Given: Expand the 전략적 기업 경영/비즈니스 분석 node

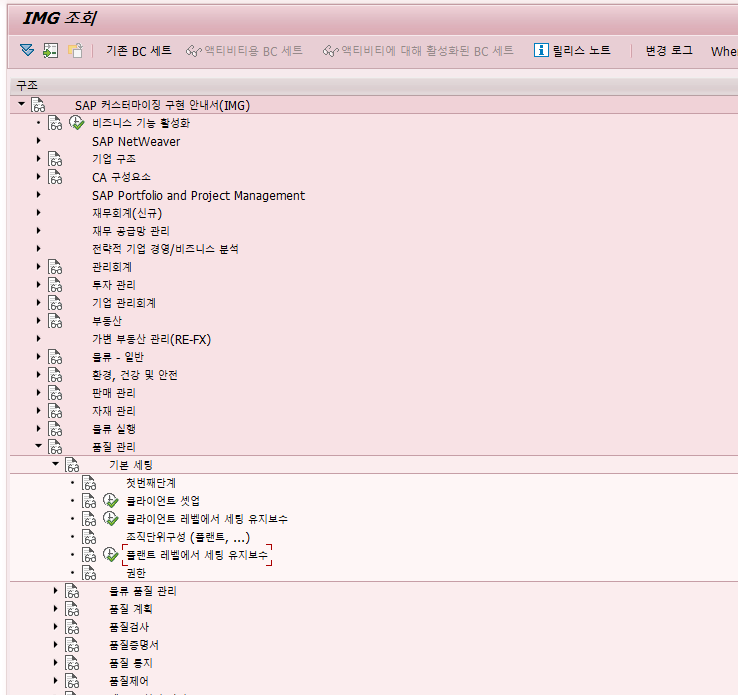Looking at the screenshot, I should (39, 248).
